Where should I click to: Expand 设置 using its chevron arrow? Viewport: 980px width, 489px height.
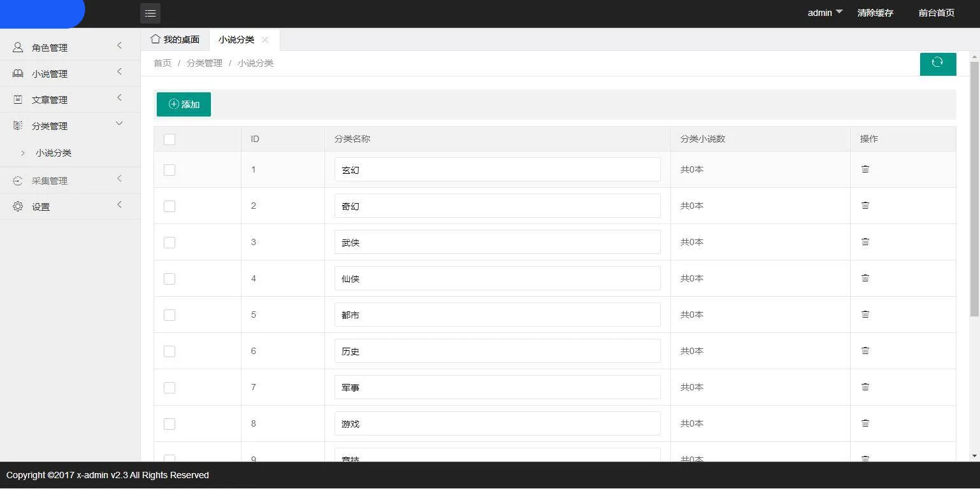(119, 204)
